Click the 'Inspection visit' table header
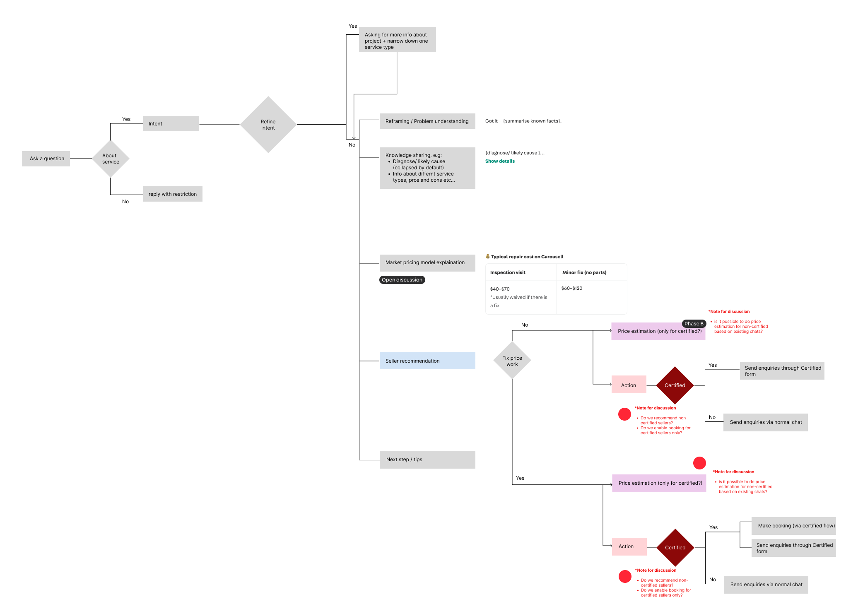Viewport: 858px width, 616px height. [x=508, y=272]
